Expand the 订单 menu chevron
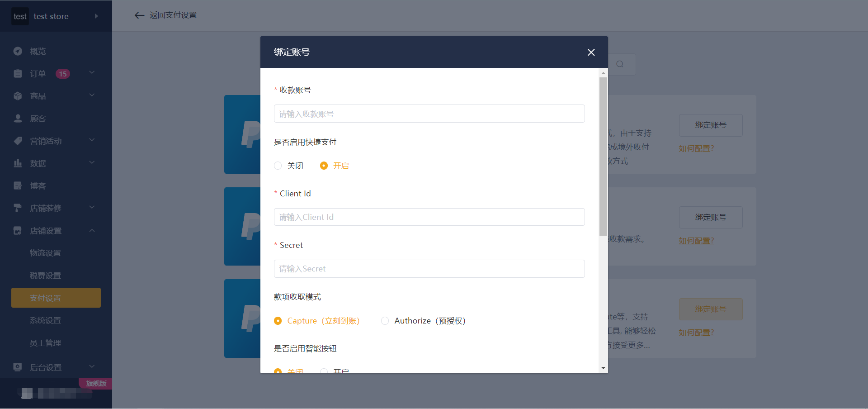Viewport: 868px width, 409px height. click(92, 72)
